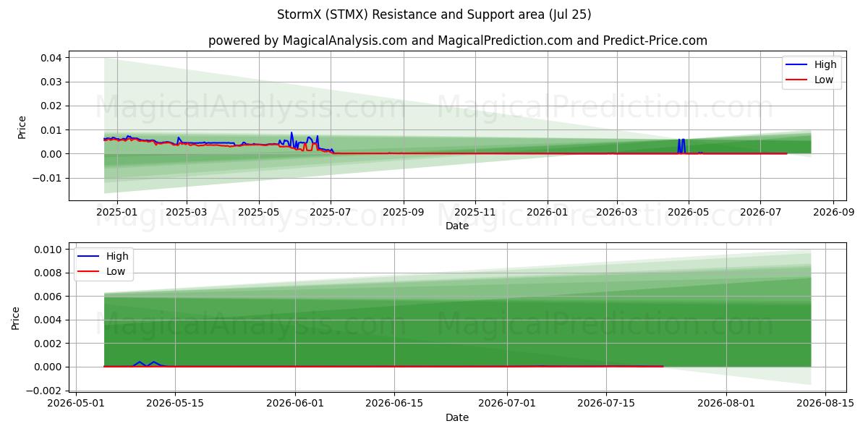
Task: Click the "2026-08-01" tick label on the bottom chart
Action: 726,404
